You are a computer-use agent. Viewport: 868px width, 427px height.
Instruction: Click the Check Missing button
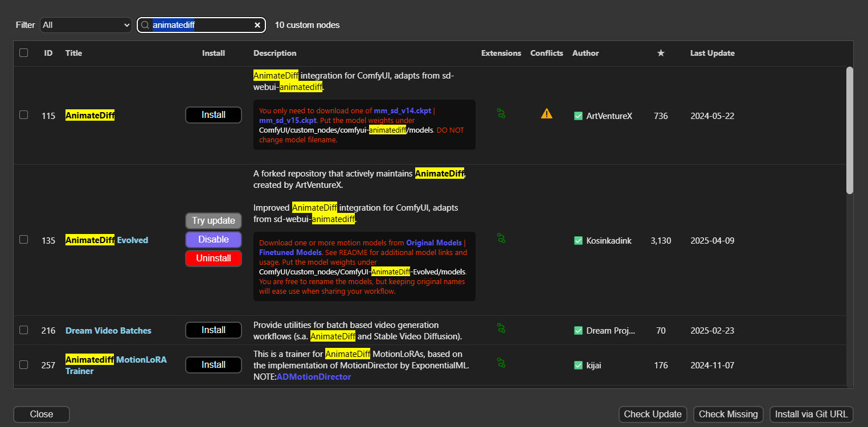(x=728, y=414)
